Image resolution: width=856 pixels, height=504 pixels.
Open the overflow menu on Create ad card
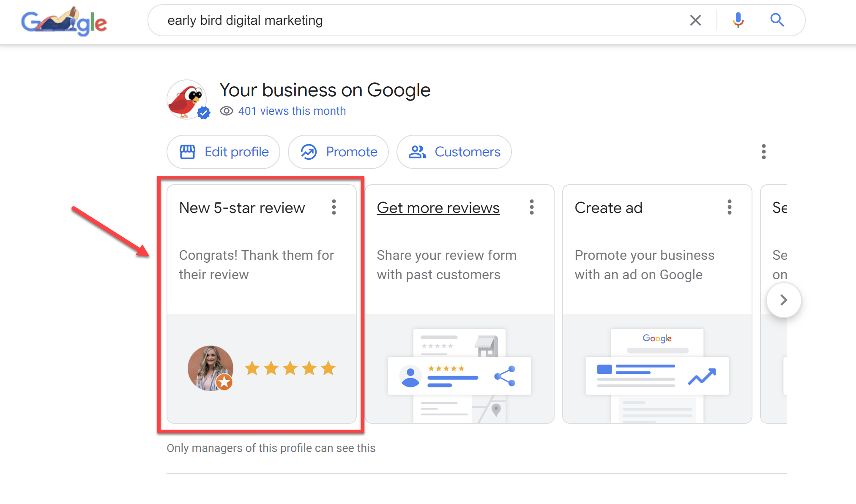click(729, 207)
